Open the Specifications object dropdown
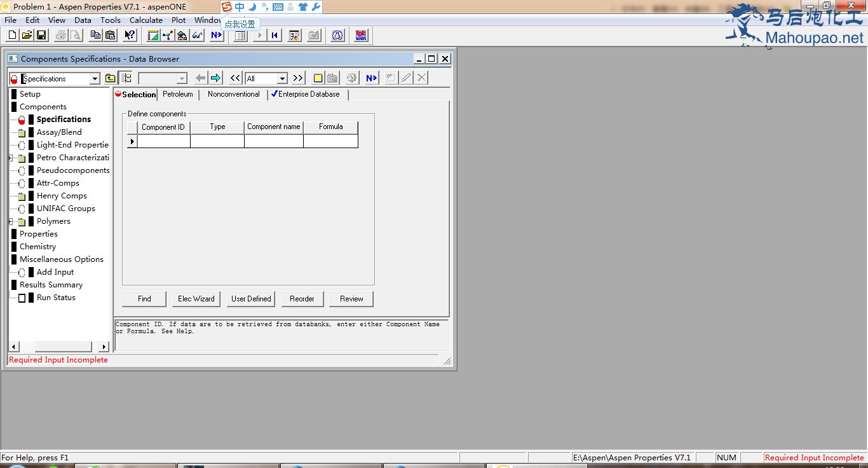The width and height of the screenshot is (868, 468). pyautogui.click(x=95, y=79)
